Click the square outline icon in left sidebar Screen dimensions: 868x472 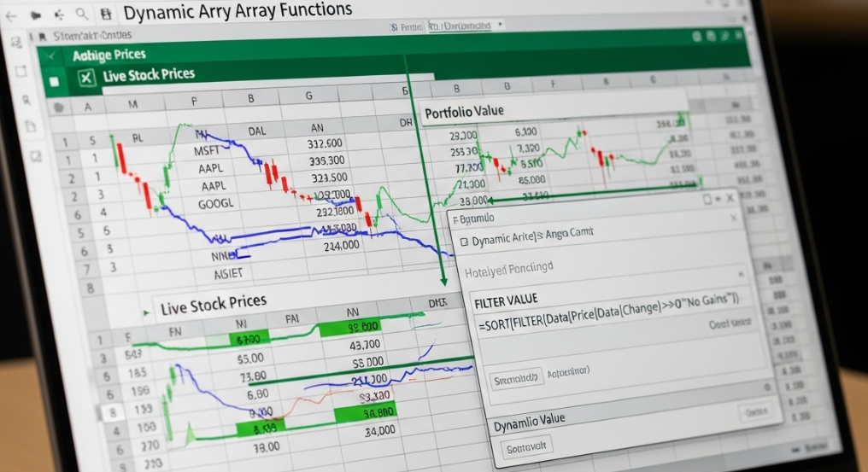click(21, 72)
